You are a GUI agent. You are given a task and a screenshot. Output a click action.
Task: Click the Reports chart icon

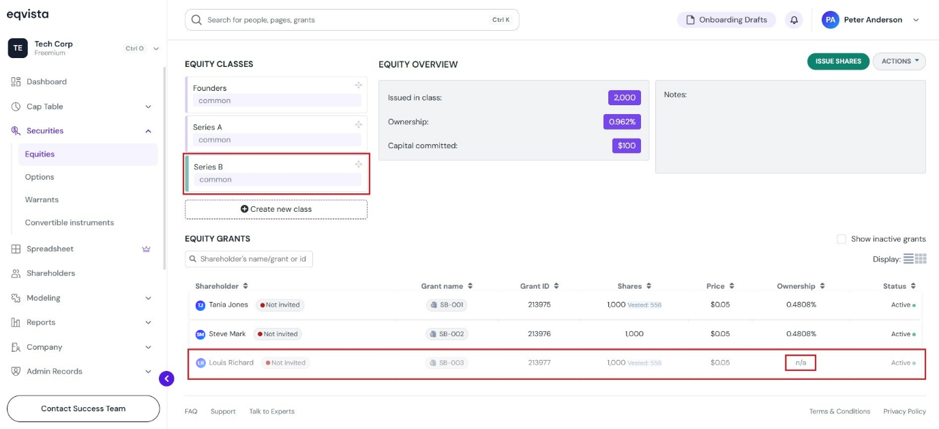click(x=16, y=322)
